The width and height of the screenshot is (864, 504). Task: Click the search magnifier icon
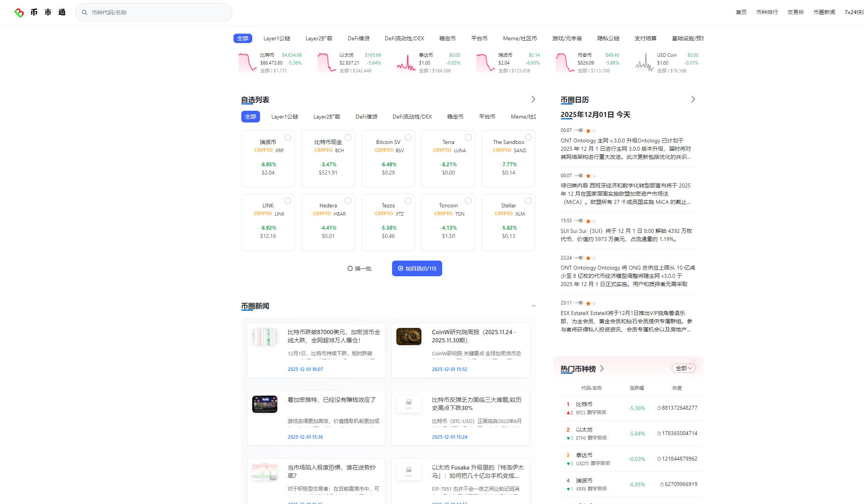point(84,12)
